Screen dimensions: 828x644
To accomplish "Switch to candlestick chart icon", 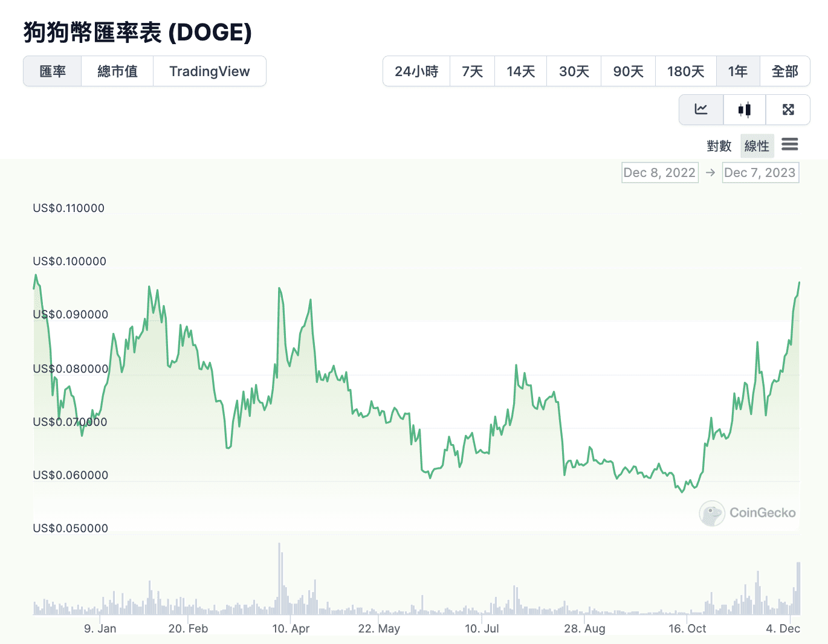I will coord(745,109).
